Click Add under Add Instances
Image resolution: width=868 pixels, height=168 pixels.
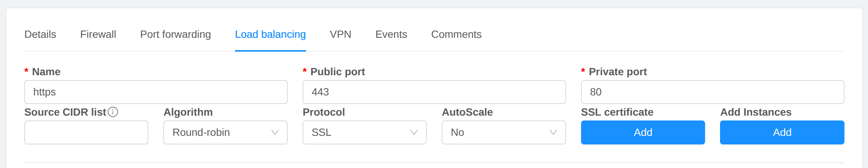782,132
